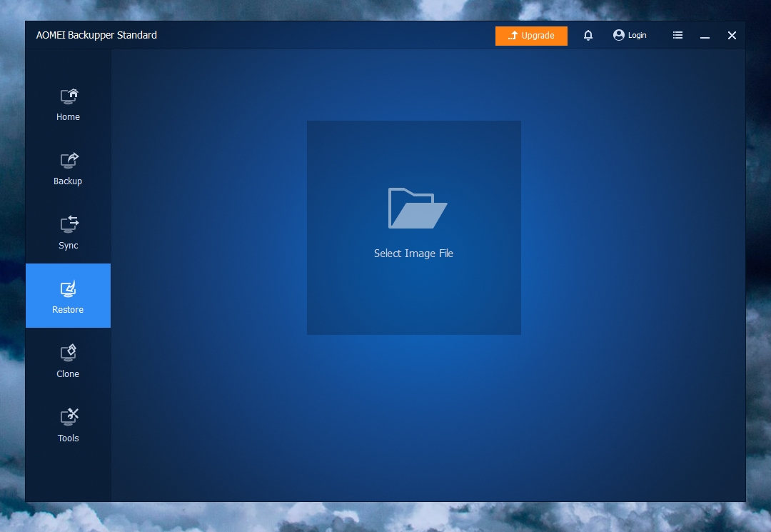Viewport: 771px width, 532px height.
Task: Click the Select Image File folder icon
Action: click(418, 208)
